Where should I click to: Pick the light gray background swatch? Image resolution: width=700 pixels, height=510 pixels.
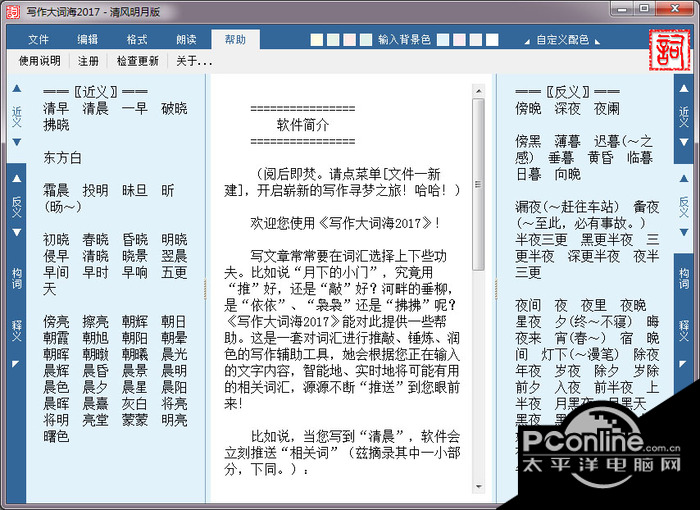tap(476, 40)
